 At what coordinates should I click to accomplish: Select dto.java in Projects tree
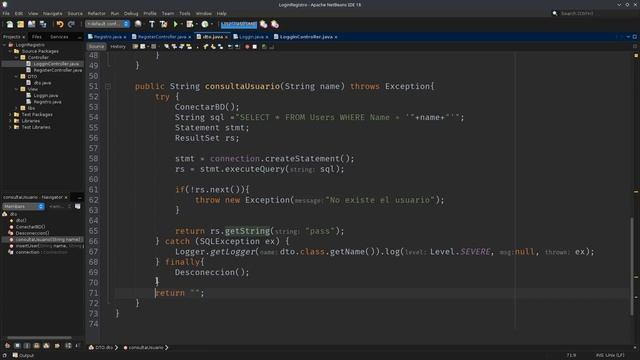tap(42, 83)
